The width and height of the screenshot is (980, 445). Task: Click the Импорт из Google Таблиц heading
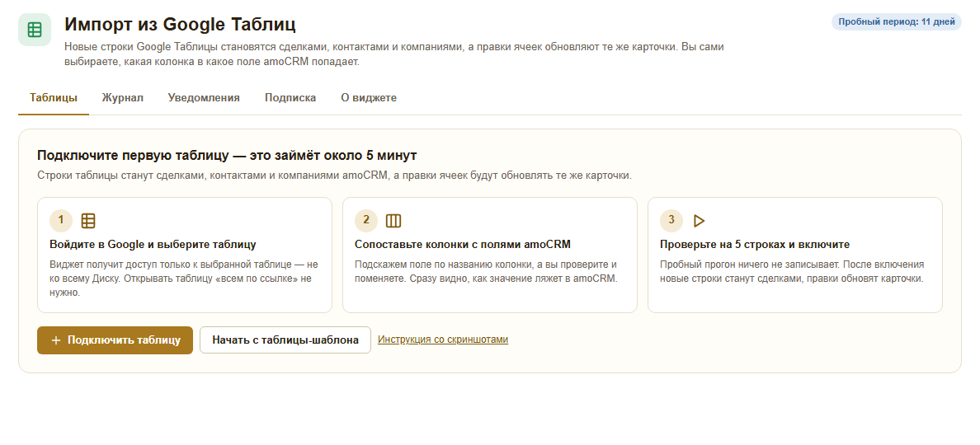180,25
